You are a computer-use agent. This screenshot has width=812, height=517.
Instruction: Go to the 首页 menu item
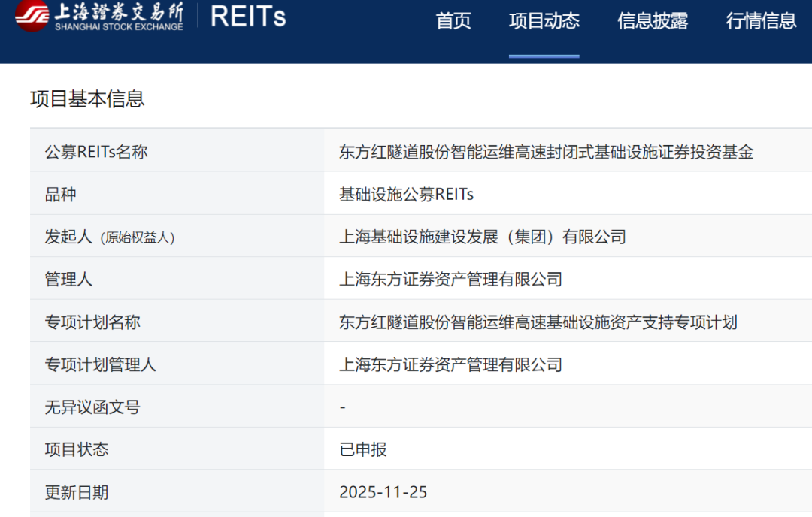tap(453, 21)
